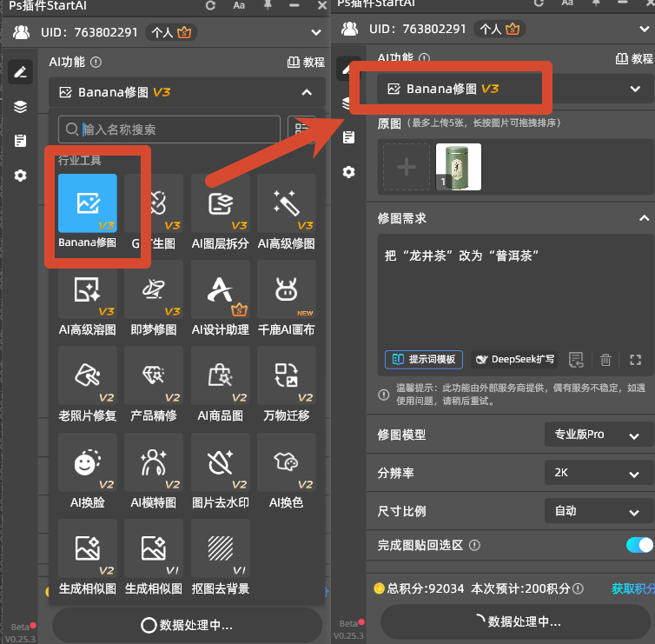
Task: Focus the 输入名称搜索 search field
Action: pos(169,129)
